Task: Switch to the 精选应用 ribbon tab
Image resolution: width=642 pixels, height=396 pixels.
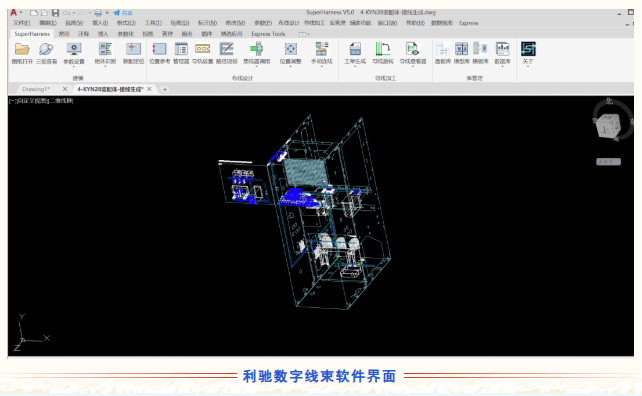Action: coord(231,34)
